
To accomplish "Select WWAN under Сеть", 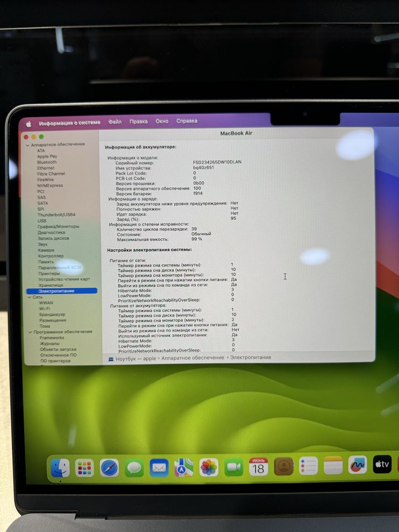I will point(46,303).
